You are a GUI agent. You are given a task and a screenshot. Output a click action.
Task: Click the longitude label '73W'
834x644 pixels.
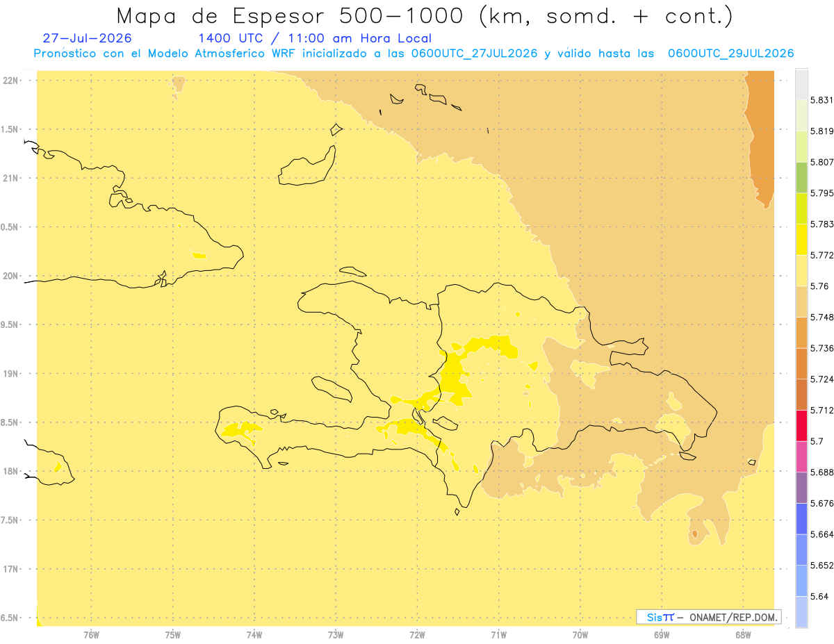(x=336, y=635)
